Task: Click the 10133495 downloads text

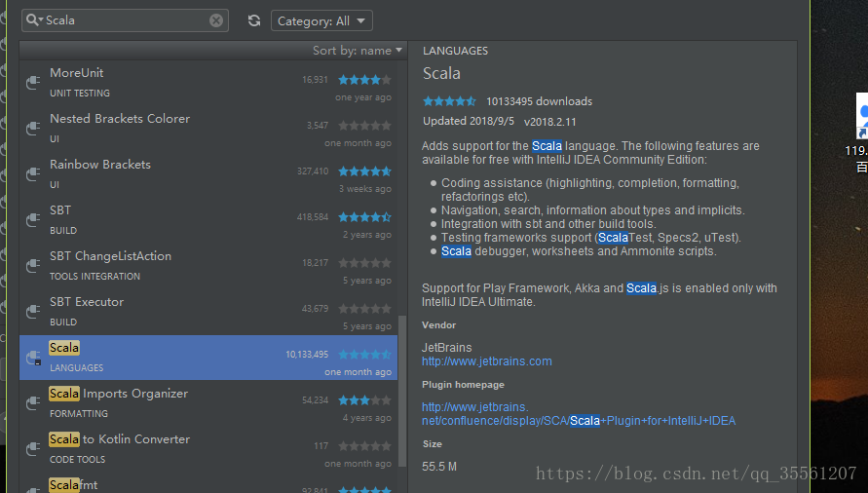Action: click(539, 101)
